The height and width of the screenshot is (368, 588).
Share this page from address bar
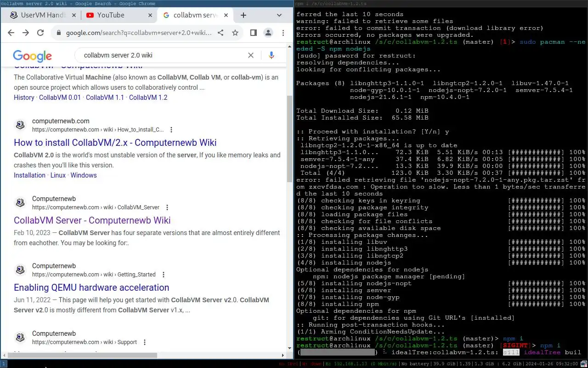(x=220, y=33)
